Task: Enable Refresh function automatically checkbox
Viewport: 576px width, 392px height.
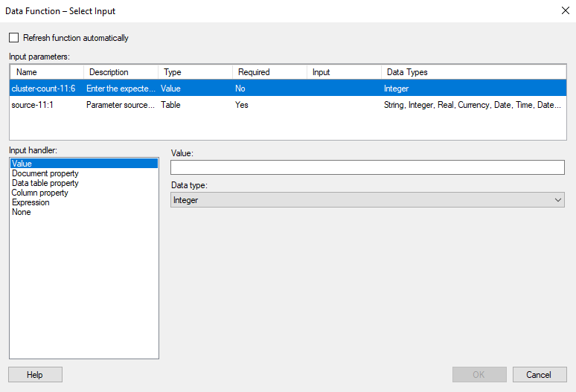Action: coord(14,38)
